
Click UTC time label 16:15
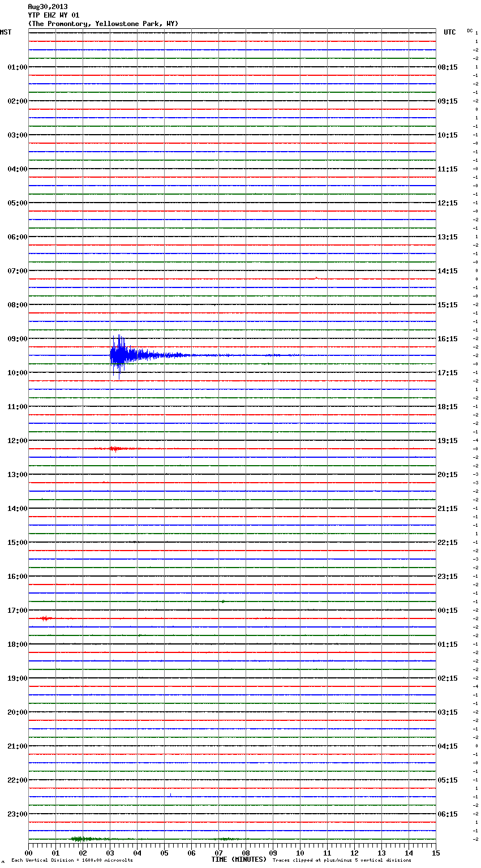click(x=448, y=339)
